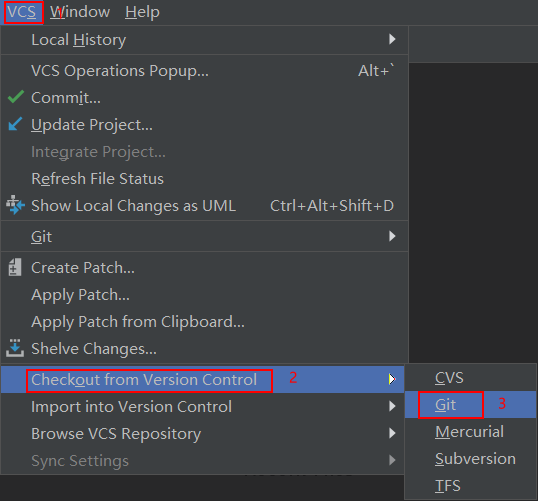538x501 pixels.
Task: Click the blue arrow Update Project icon
Action: [15, 124]
